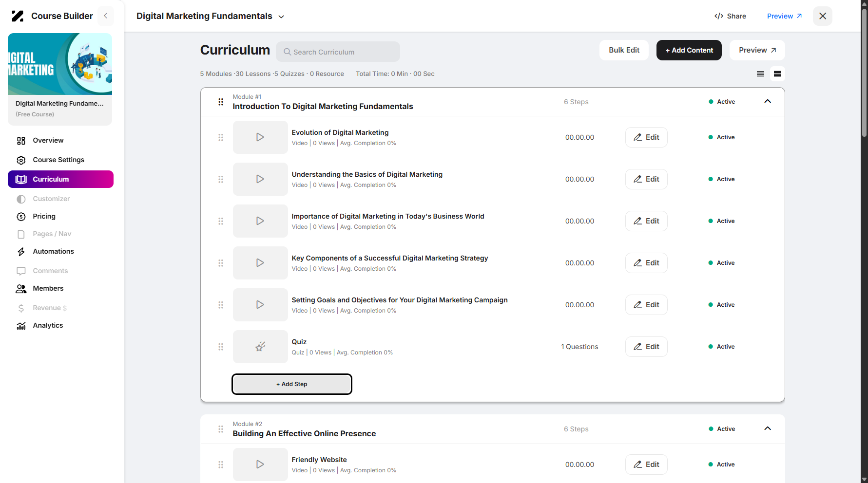Click the play thumbnail for Evolution of Digital Marketing
Viewport: 868px width, 483px height.
coord(260,137)
